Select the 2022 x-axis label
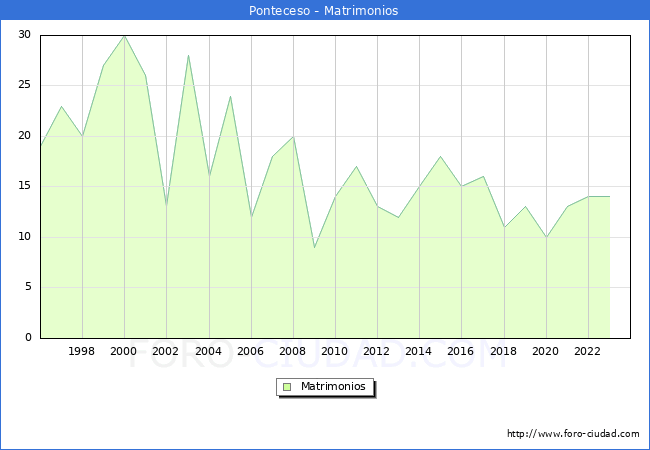Screen dimensions: 650x450 point(587,351)
